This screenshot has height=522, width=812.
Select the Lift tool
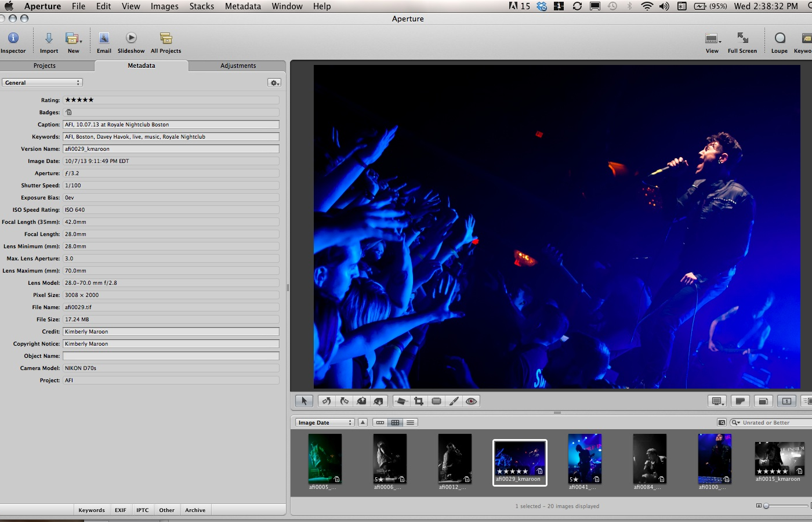pos(362,401)
